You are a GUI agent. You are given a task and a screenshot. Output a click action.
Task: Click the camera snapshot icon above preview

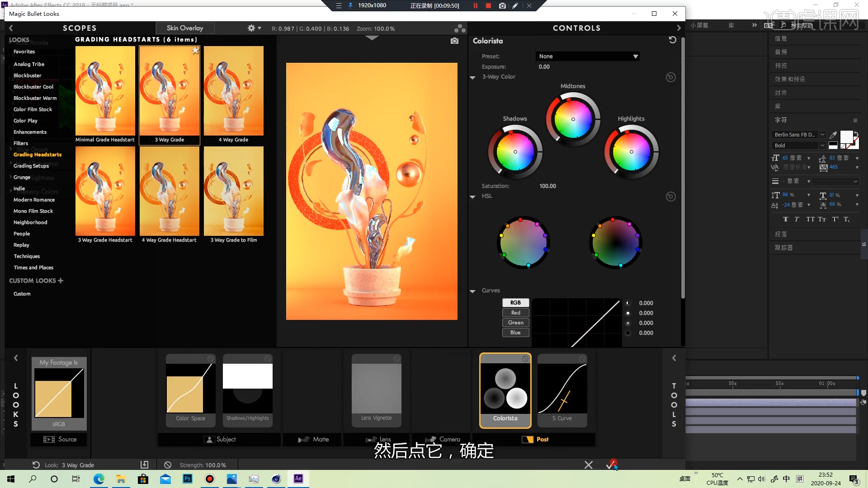pyautogui.click(x=454, y=41)
